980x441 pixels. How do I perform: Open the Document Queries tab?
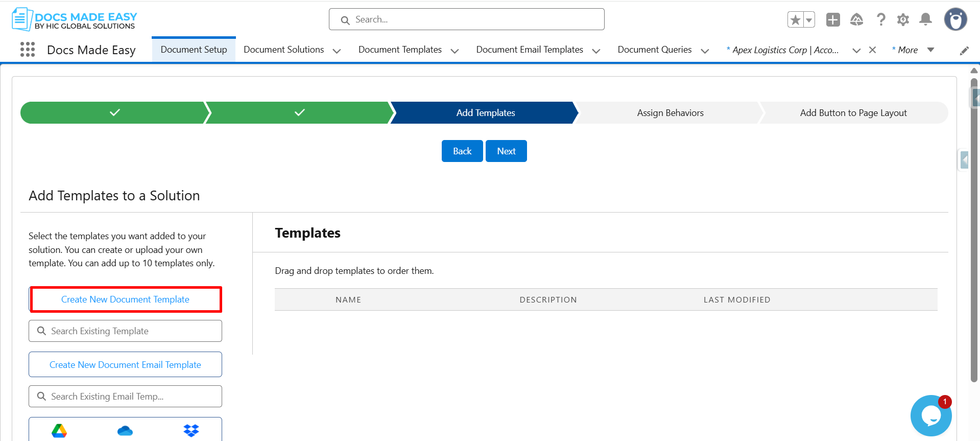coord(655,50)
